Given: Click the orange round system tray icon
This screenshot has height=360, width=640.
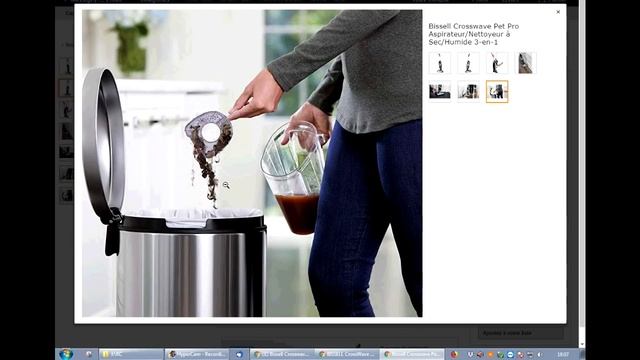Looking at the screenshot, I should pos(491,355).
